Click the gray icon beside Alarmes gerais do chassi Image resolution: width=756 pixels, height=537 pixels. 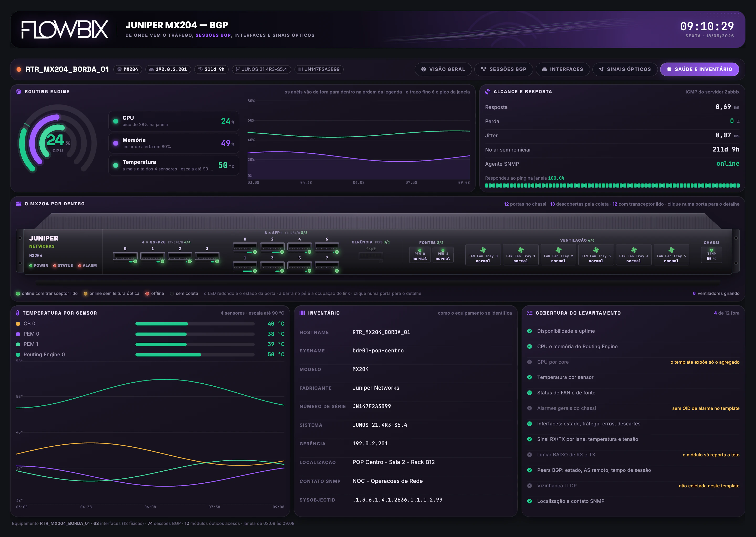(x=529, y=408)
